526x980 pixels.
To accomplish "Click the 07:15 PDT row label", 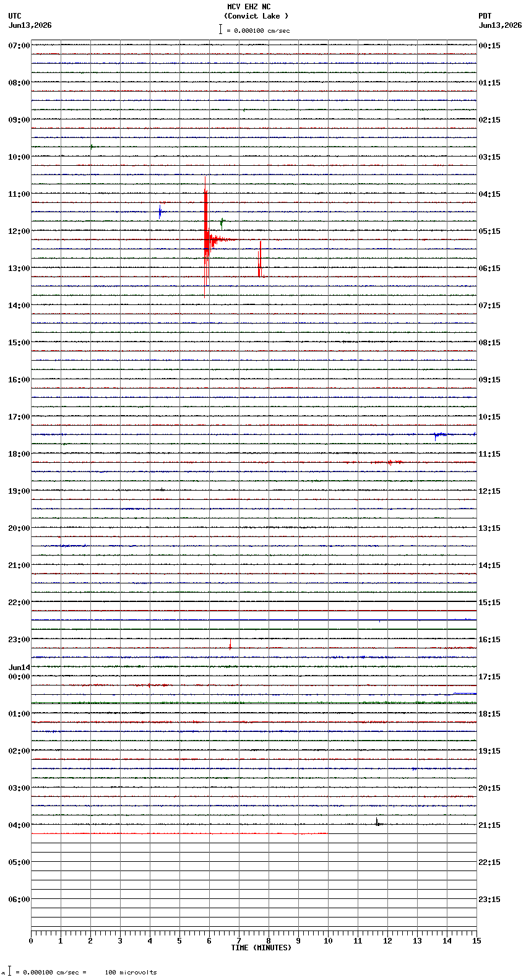I will point(489,306).
